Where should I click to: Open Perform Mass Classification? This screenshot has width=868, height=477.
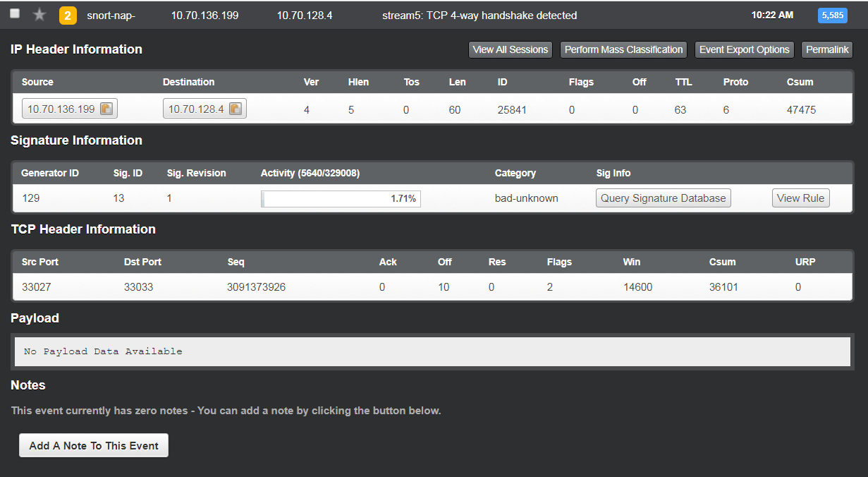click(x=623, y=49)
